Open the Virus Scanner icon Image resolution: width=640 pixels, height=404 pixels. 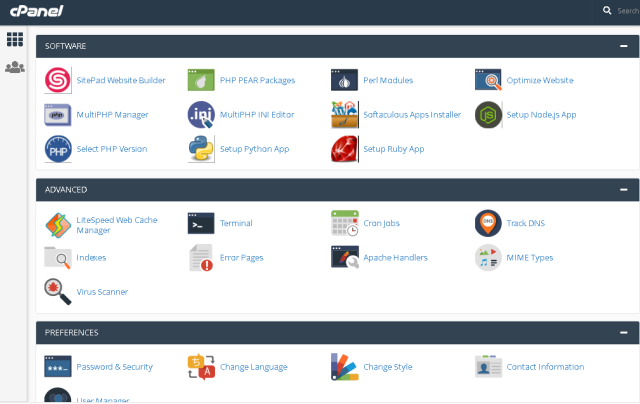[x=58, y=291]
